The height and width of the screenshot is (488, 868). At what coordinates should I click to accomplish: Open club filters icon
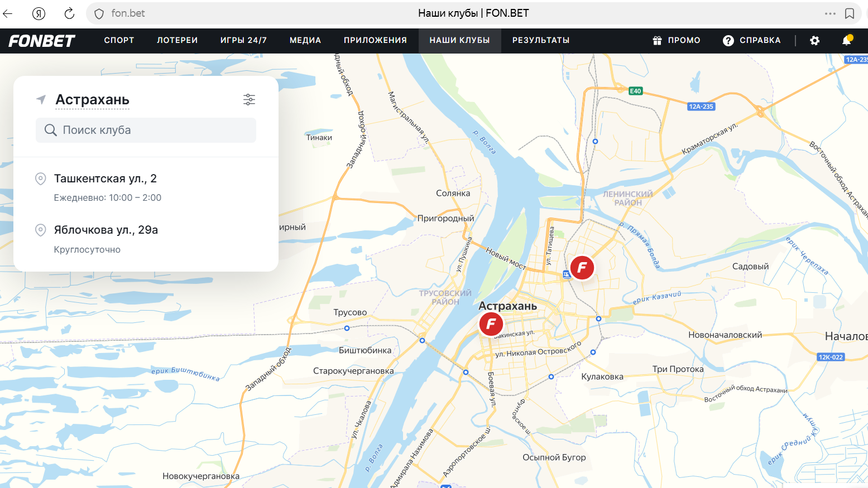[x=249, y=99]
